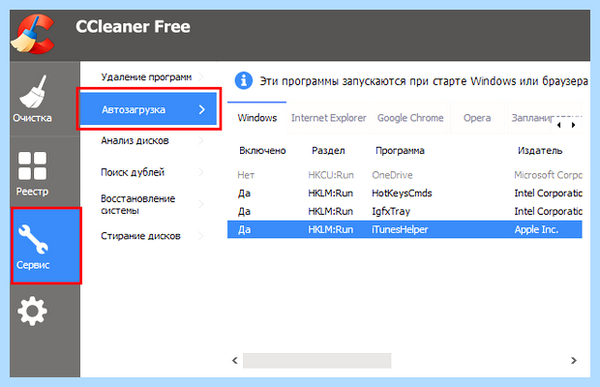This screenshot has height=387, width=600.
Task: Click Microsoft Corporation publisher cell
Action: pos(548,175)
